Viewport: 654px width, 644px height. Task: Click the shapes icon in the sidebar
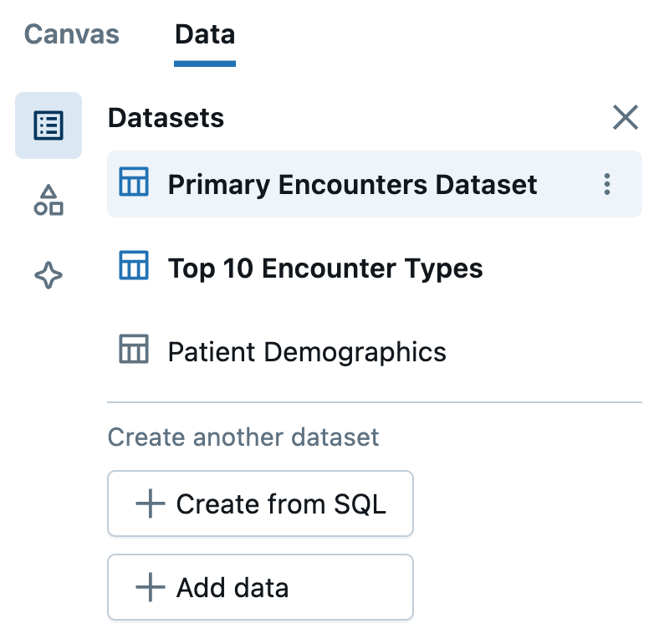click(49, 201)
